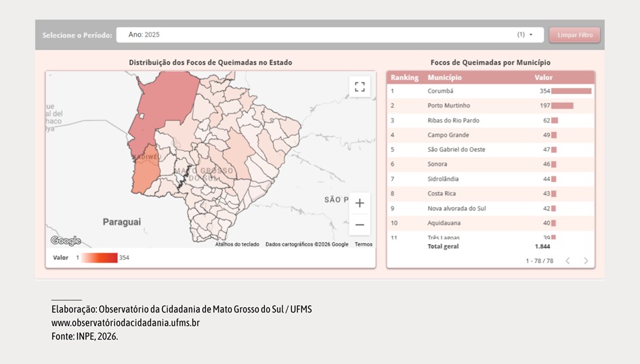Select Corumbá row in the table
The width and height of the screenshot is (640, 364).
[490, 91]
